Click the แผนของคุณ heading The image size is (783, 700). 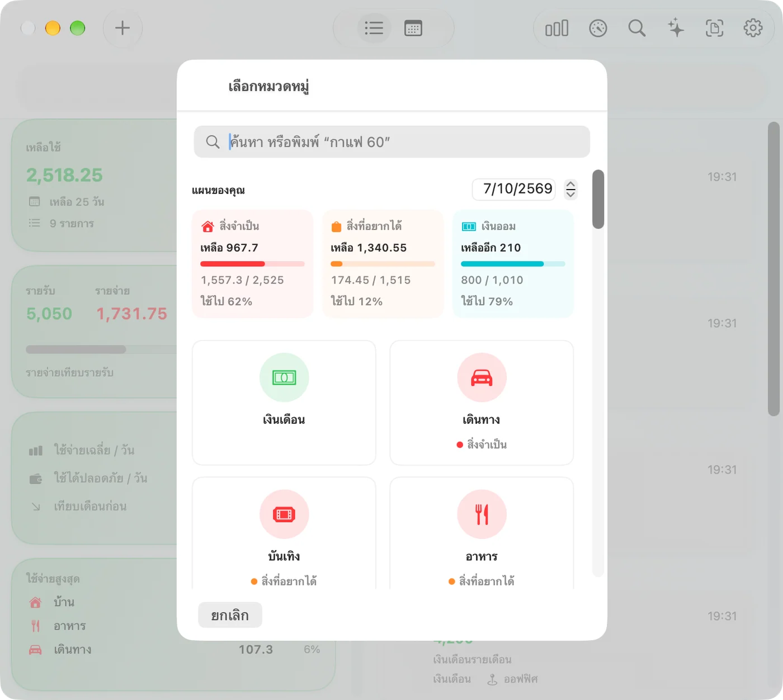tap(219, 190)
